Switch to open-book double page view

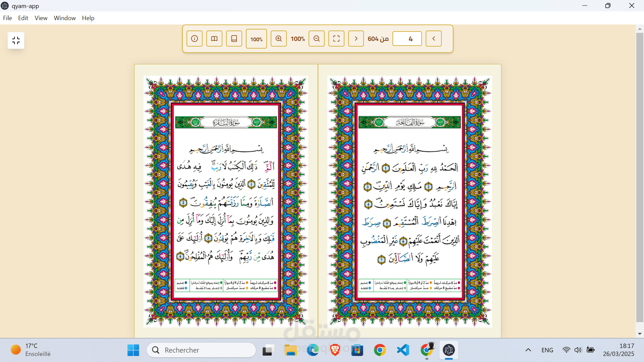click(x=214, y=39)
